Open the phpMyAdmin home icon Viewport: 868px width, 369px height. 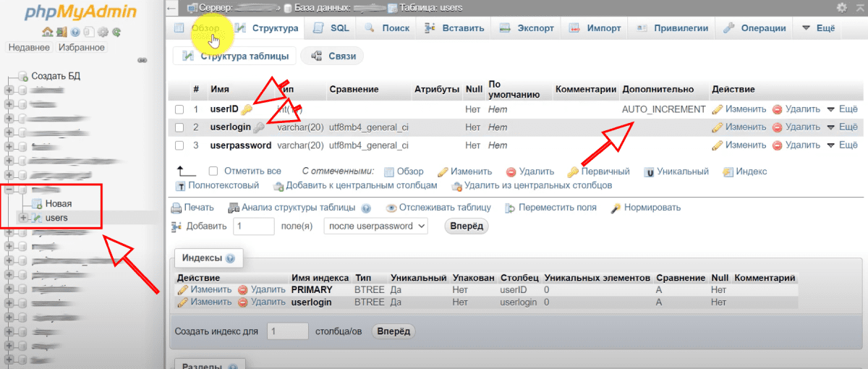tap(47, 32)
